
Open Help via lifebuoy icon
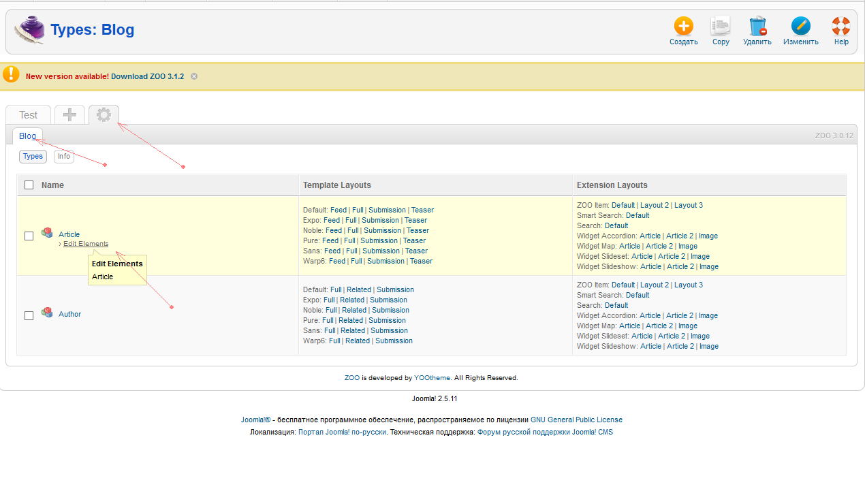[x=841, y=27]
